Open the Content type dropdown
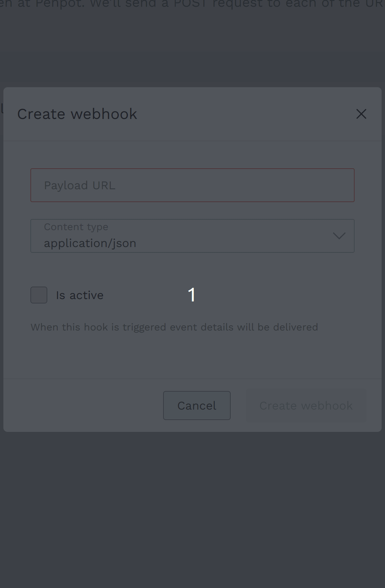Screen dimensions: 385x588 coord(192,236)
